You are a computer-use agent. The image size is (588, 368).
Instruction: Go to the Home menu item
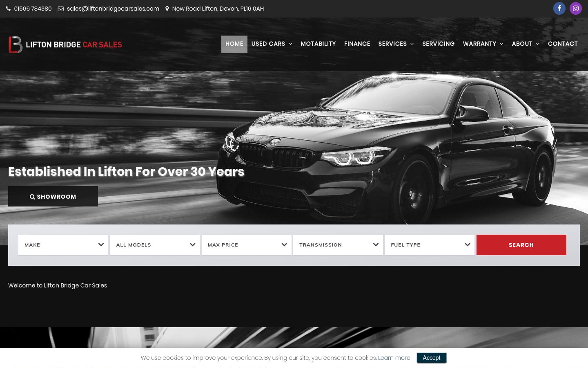[x=234, y=44]
